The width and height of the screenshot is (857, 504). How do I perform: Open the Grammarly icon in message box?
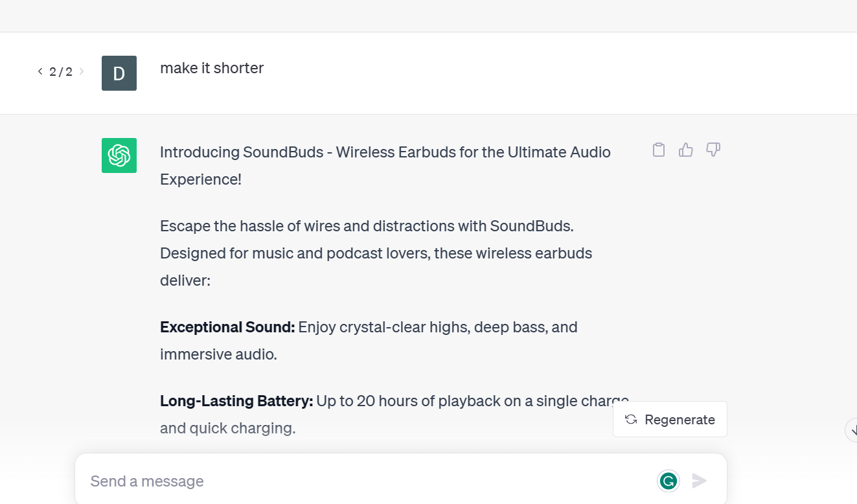[x=668, y=481]
